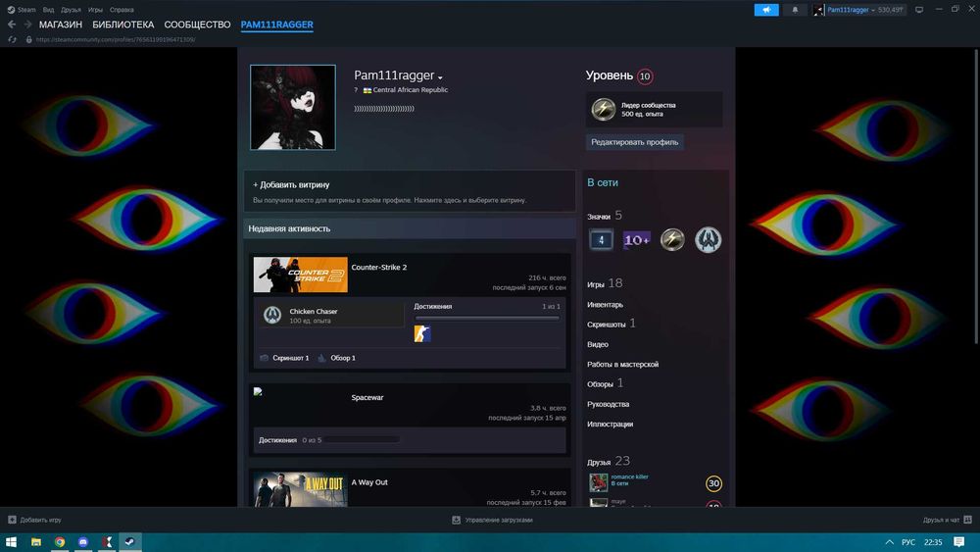Open the Достижения link under Counter-Strike 2
Image resolution: width=980 pixels, height=552 pixels.
[x=432, y=306]
